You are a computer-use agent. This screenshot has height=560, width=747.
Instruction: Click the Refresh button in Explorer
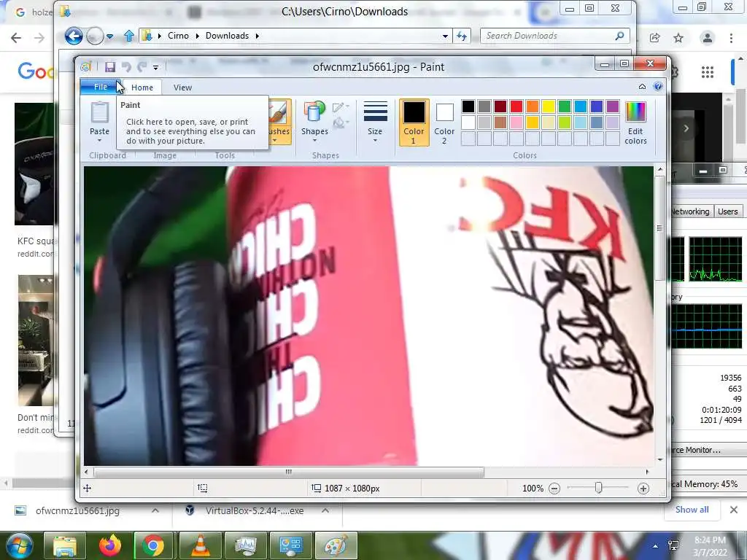(x=462, y=36)
